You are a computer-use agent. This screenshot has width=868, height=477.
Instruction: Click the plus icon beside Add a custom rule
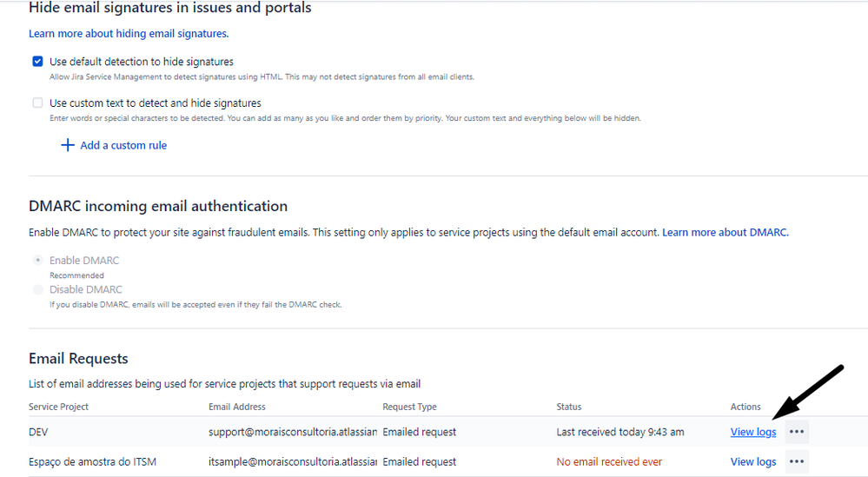(68, 145)
